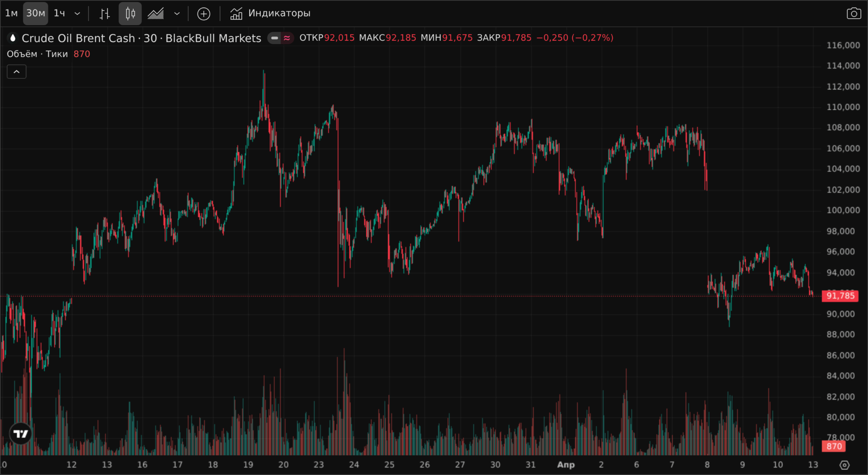Take a snapshot with the camera icon

coord(854,14)
